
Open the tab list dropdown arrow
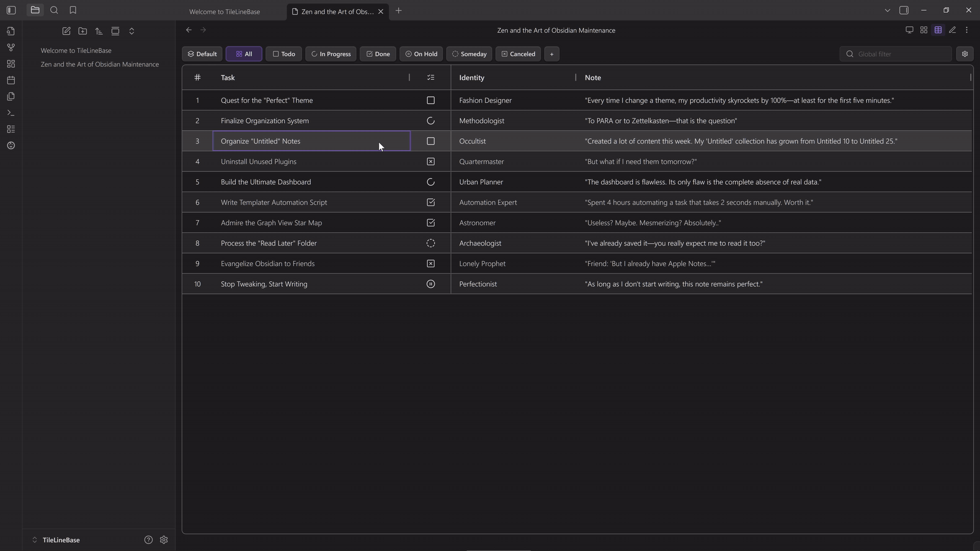(887, 10)
